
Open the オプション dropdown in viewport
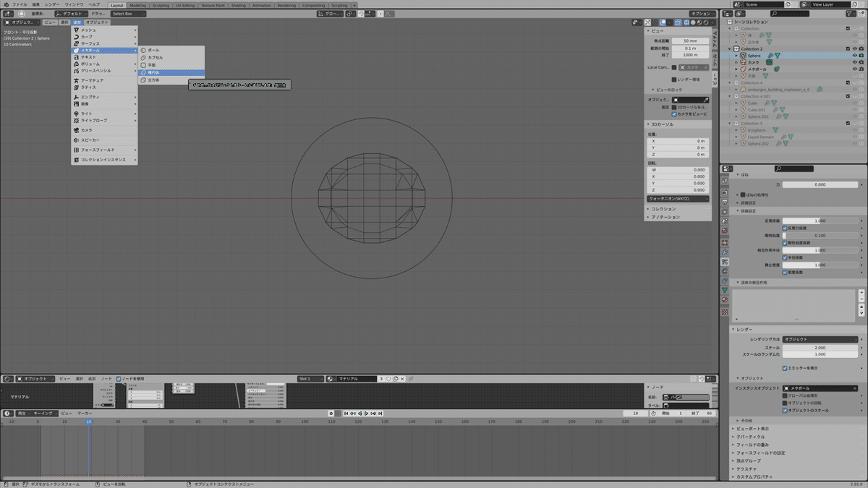(701, 14)
